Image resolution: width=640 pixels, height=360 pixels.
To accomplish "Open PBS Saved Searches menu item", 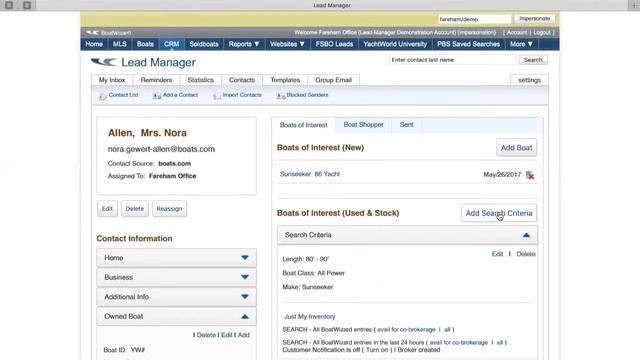I will (469, 44).
